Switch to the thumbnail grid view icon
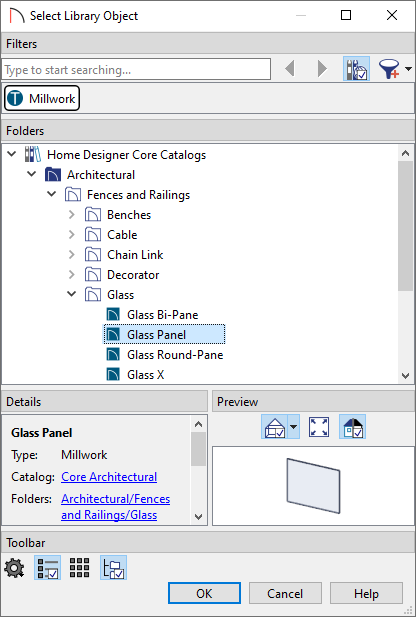 pos(80,568)
